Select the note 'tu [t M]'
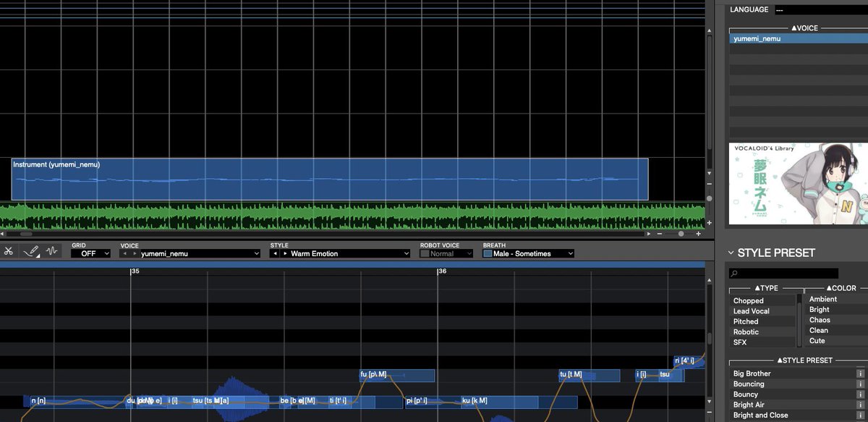Image resolution: width=868 pixels, height=422 pixels. [589, 375]
